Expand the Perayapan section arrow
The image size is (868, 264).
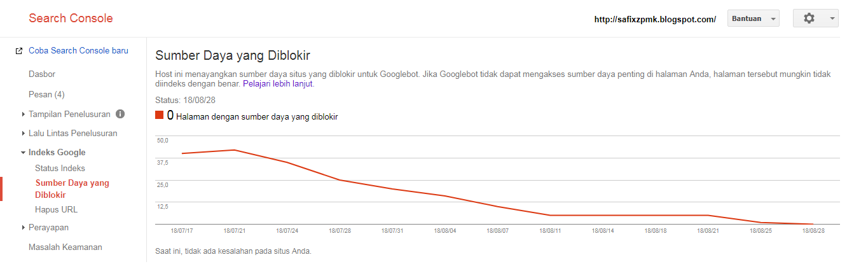click(24, 228)
